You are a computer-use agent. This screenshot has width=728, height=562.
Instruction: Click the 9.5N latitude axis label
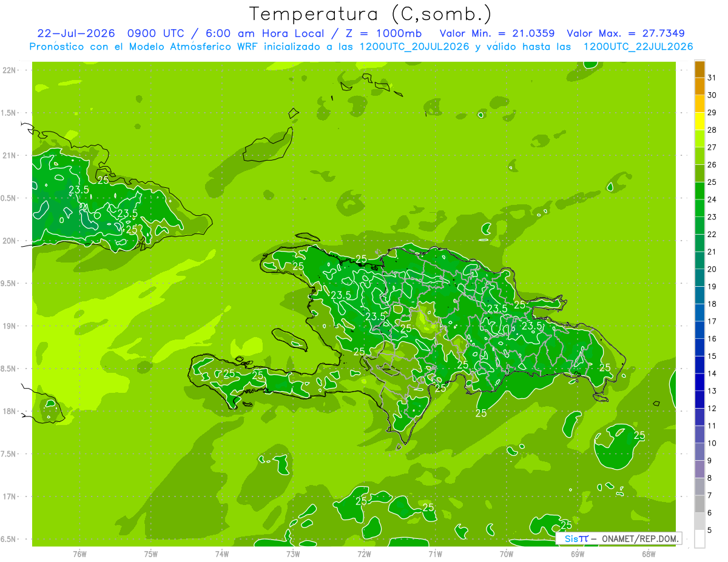click(9, 283)
